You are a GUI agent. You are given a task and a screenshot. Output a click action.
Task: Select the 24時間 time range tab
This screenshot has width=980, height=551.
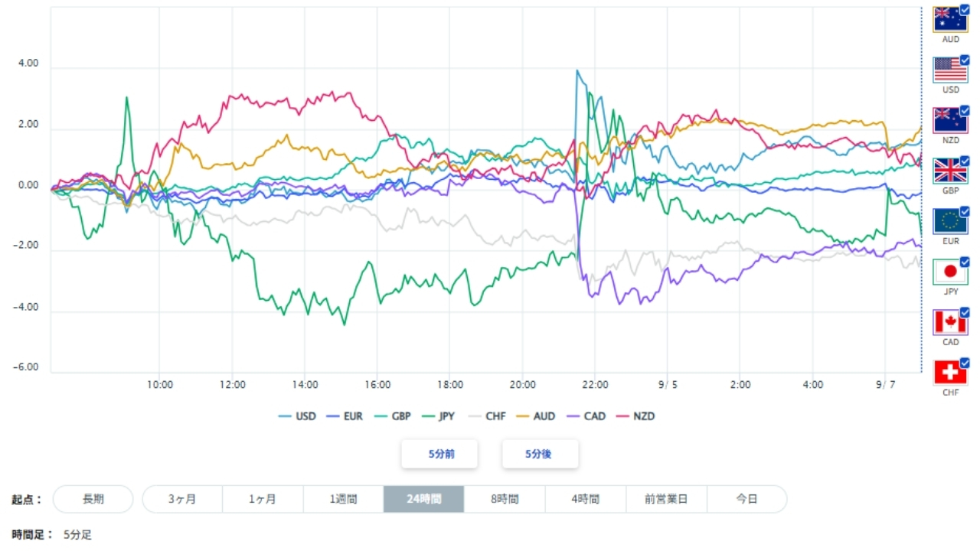click(x=424, y=499)
